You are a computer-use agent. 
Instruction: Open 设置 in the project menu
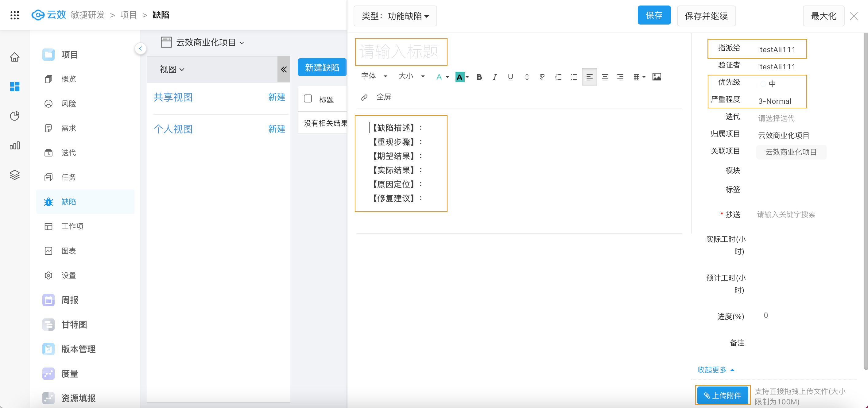click(x=69, y=275)
